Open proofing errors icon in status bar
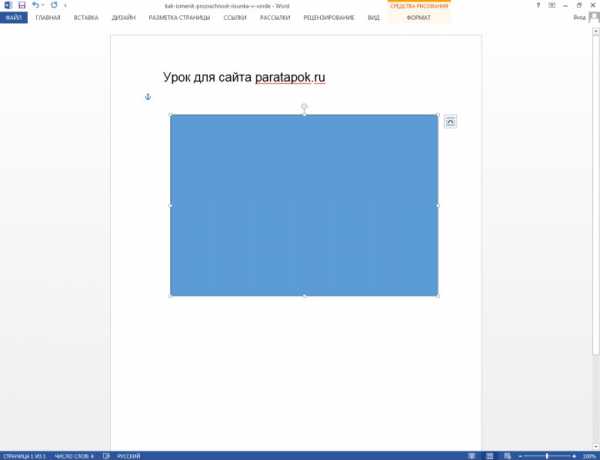This screenshot has width=600, height=460. 106,456
